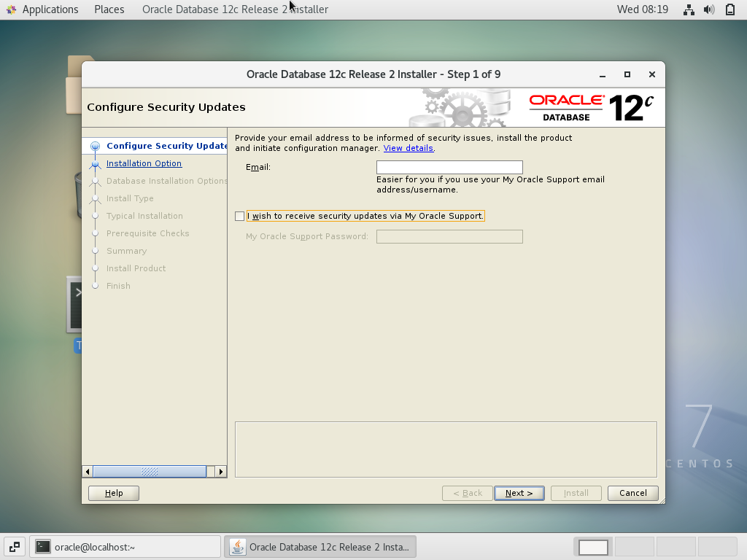Viewport: 747px width, 560px height.
Task: Open the Places menu in top bar
Action: [109, 9]
